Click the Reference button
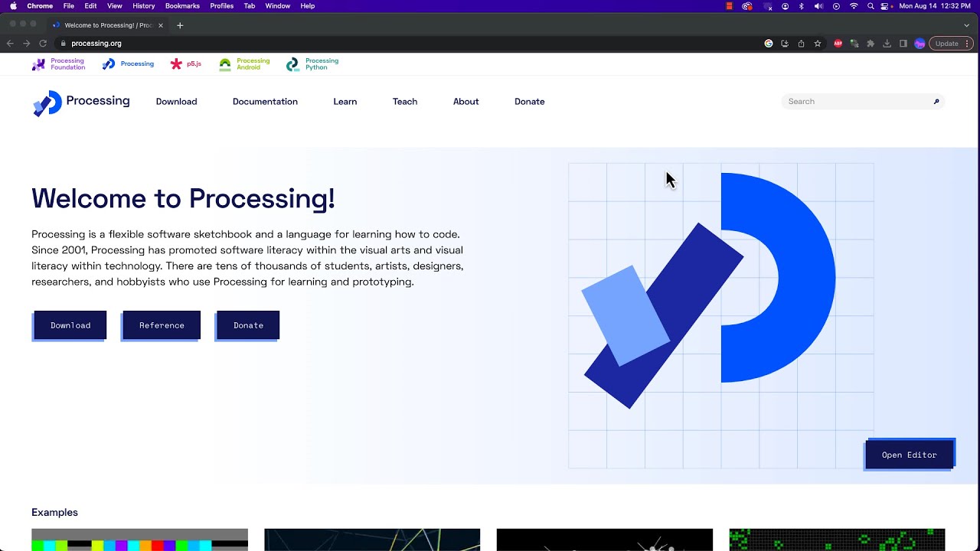 point(162,325)
